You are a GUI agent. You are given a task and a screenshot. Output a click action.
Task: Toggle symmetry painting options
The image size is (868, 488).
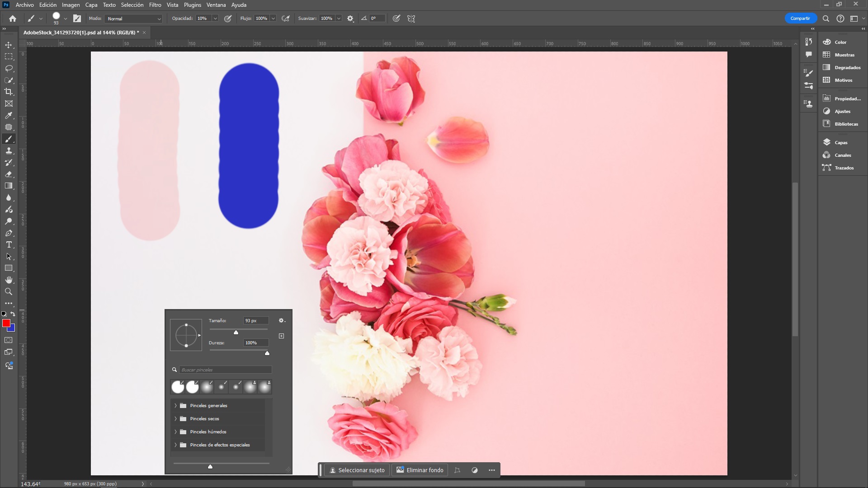(x=411, y=19)
